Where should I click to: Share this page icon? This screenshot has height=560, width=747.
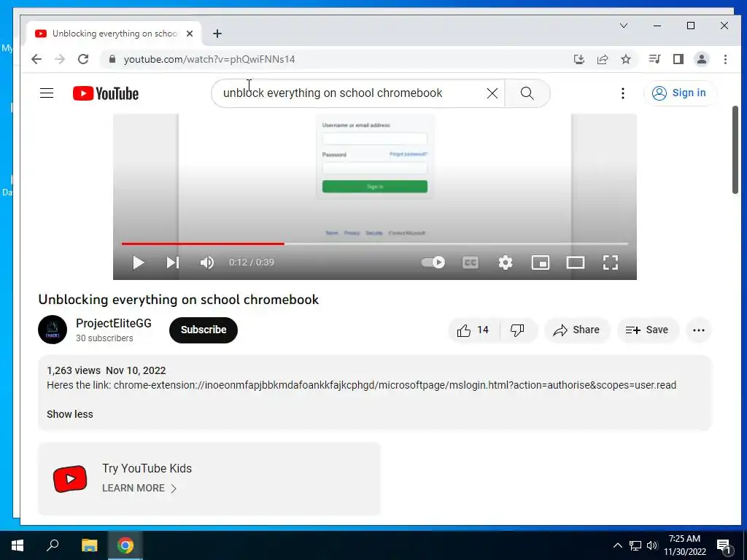click(603, 59)
